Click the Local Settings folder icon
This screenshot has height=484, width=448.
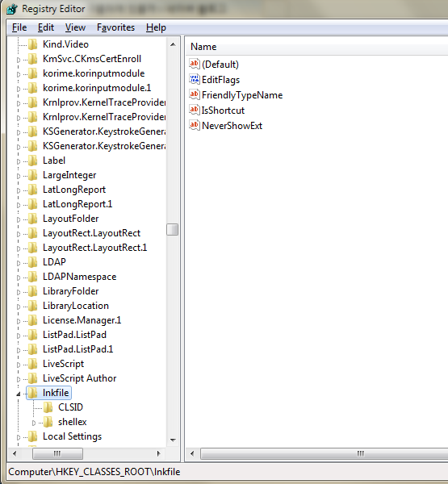click(x=33, y=436)
